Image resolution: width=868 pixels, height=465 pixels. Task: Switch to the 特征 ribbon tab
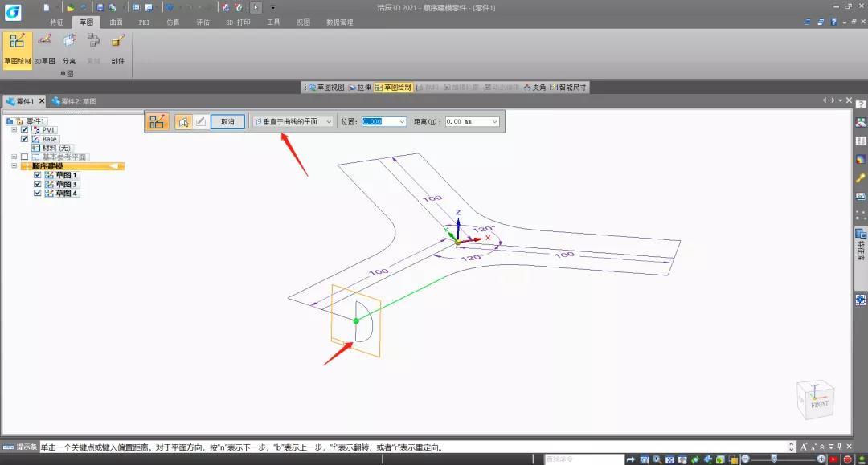56,22
